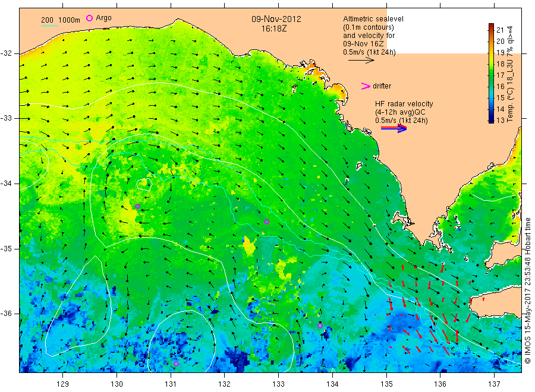Screen dimensions: 535x392
Task: Click the cyan isobath legend line under 200
Action: click(x=49, y=25)
